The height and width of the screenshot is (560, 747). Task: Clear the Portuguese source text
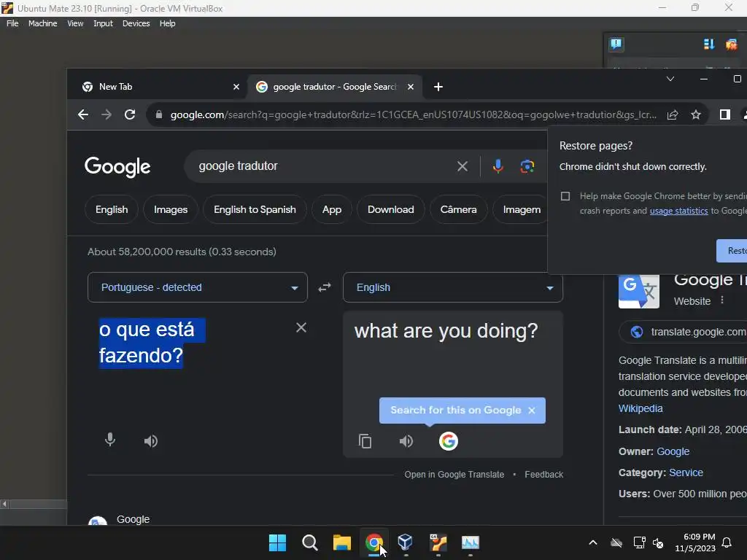click(301, 327)
